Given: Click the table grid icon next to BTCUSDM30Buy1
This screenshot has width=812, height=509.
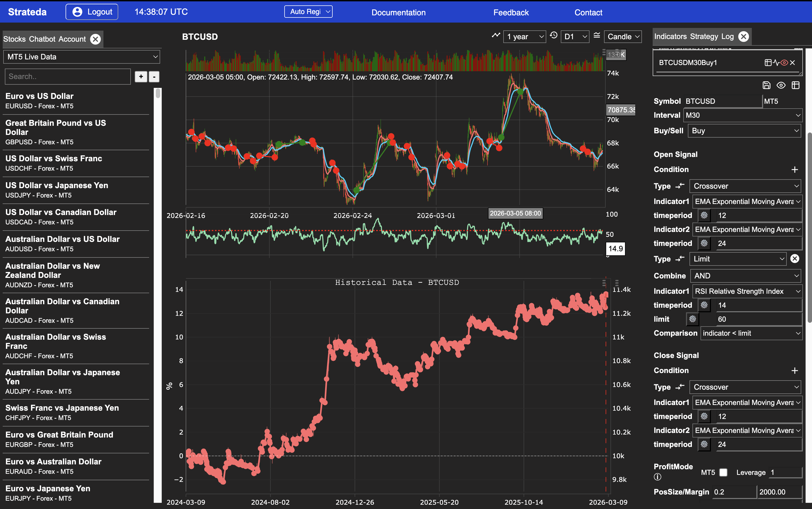Looking at the screenshot, I should pos(768,62).
